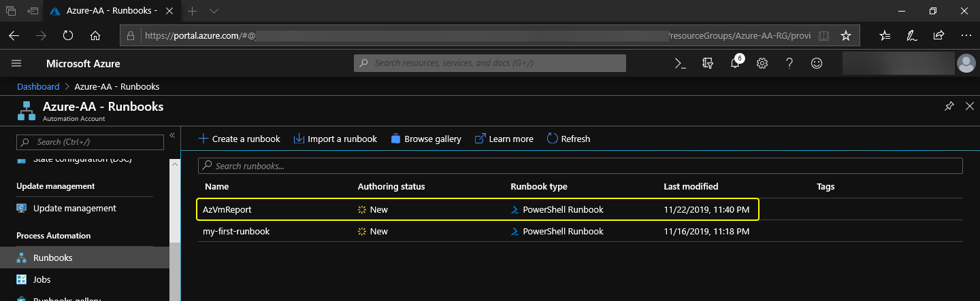Open notifications bell icon

point(735,63)
